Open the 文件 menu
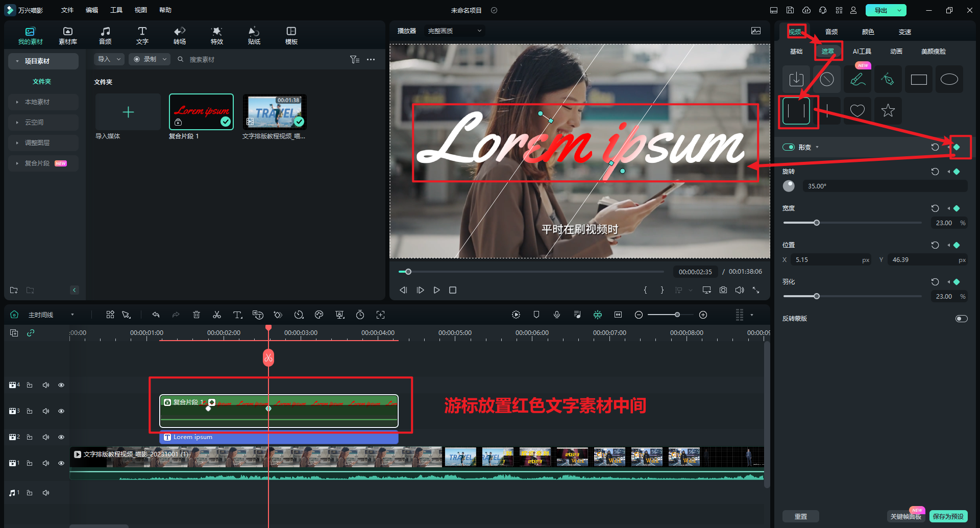 point(67,10)
